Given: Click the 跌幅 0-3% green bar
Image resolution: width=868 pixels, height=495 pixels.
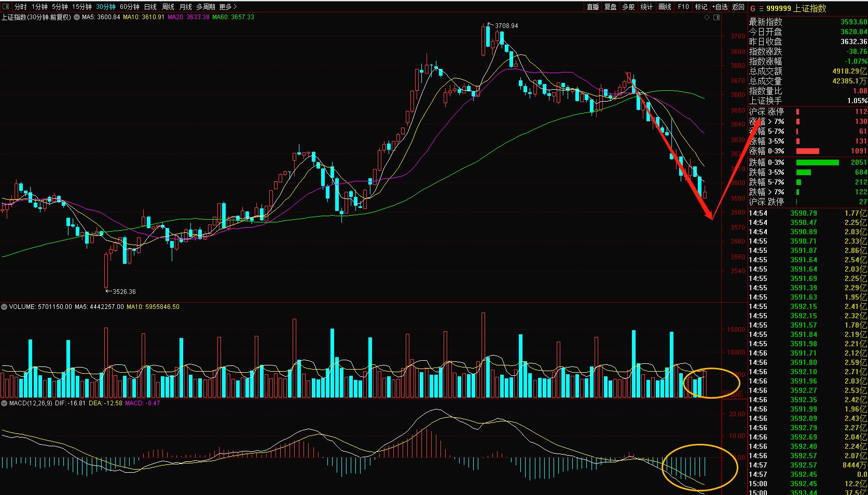Looking at the screenshot, I should (x=817, y=162).
